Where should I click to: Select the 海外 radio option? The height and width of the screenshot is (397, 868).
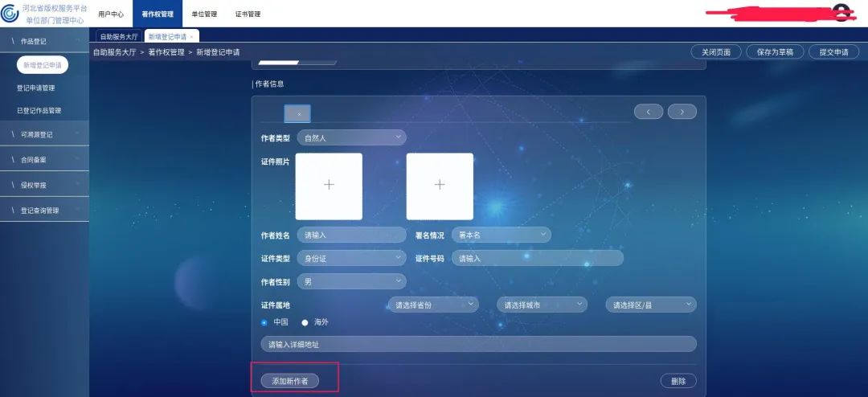point(305,322)
